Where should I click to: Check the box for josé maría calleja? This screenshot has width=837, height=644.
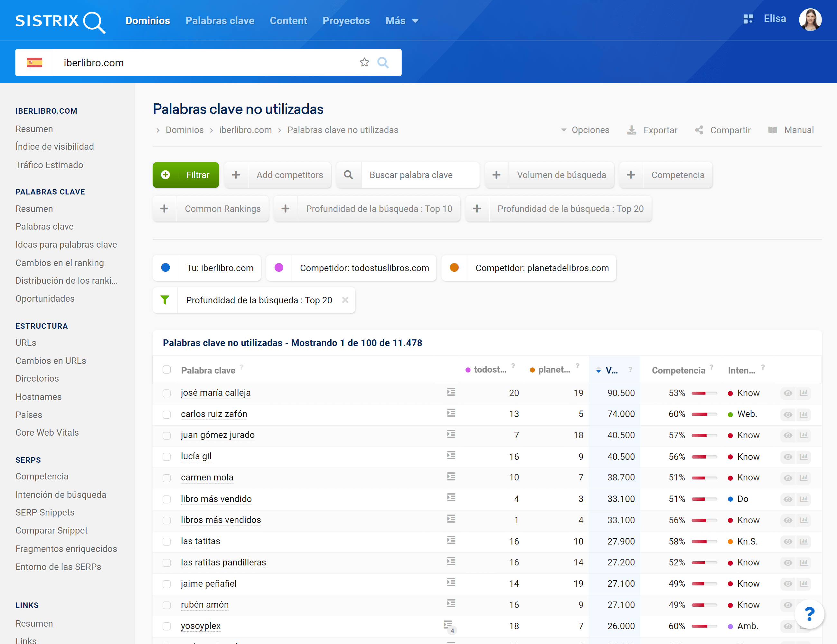click(x=167, y=393)
